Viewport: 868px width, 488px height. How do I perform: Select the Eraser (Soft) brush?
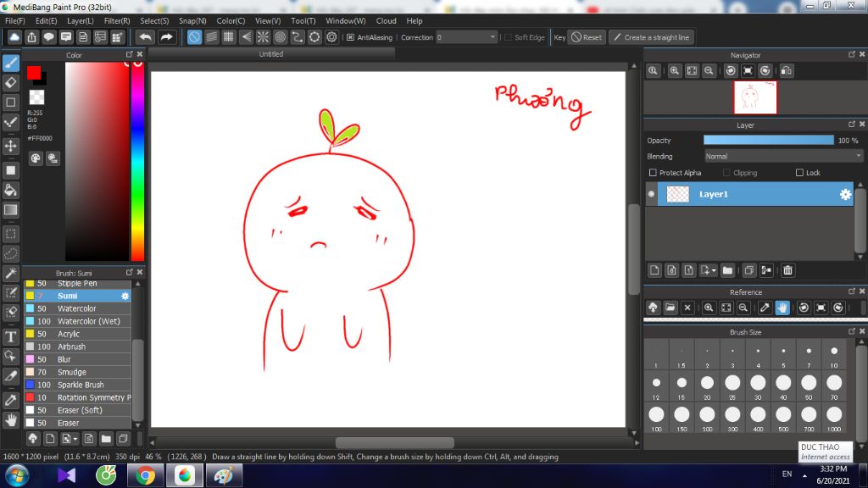pos(77,411)
